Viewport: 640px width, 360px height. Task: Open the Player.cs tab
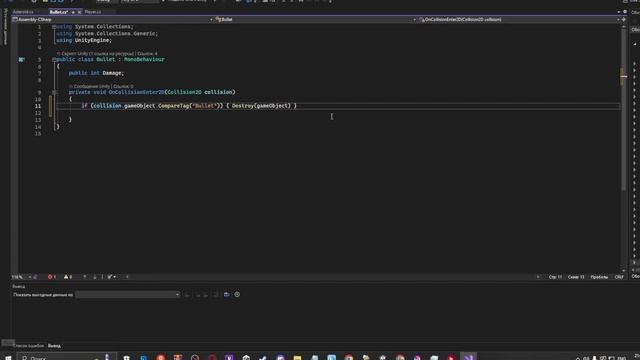pos(93,12)
